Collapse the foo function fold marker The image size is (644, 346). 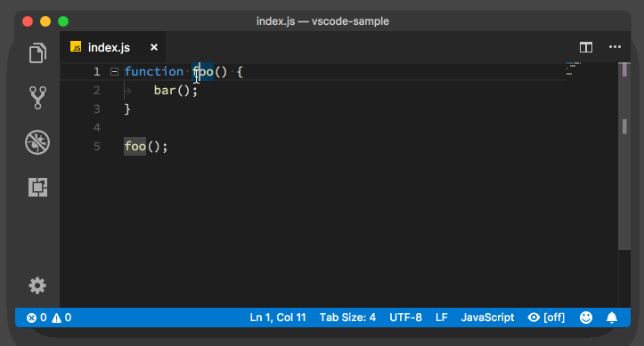coord(115,72)
